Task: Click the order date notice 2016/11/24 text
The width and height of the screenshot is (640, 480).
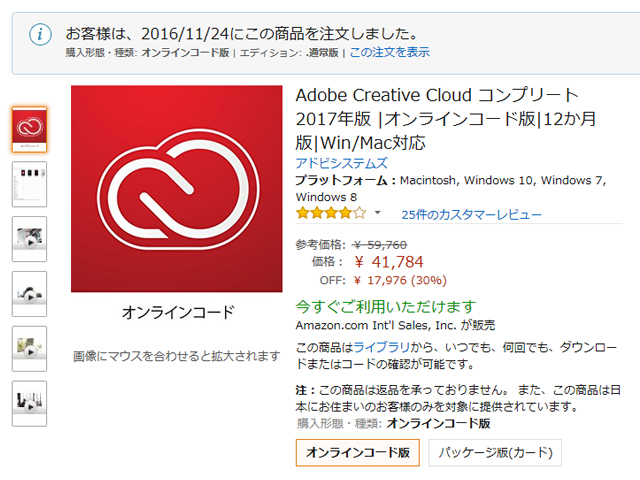Action: pos(241,33)
